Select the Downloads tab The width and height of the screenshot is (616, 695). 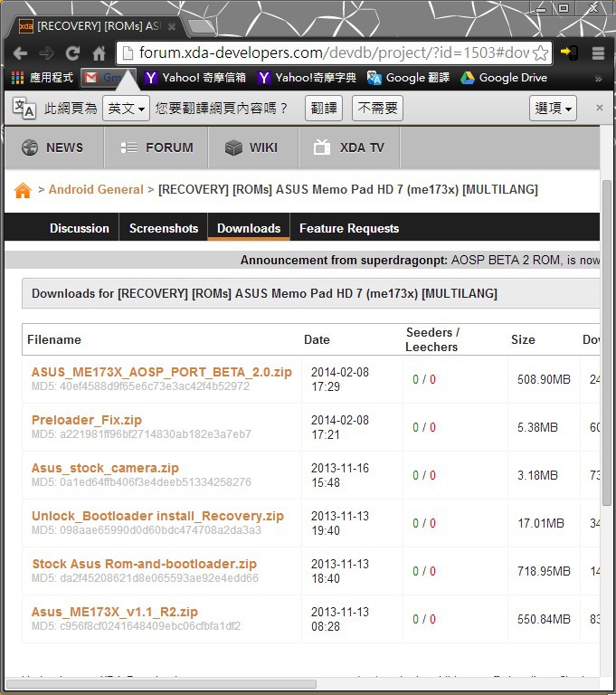click(x=249, y=228)
